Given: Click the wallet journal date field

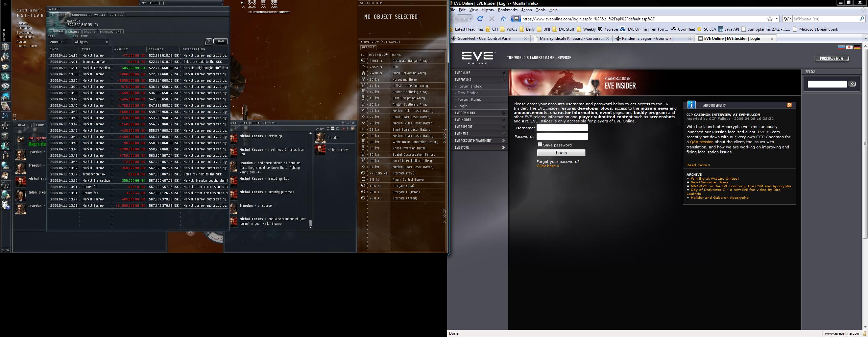Looking at the screenshot, I should (59, 42).
